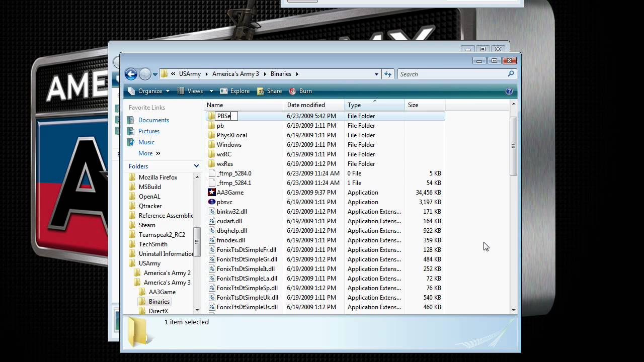
Task: Click the blue Help icon
Action: click(509, 91)
